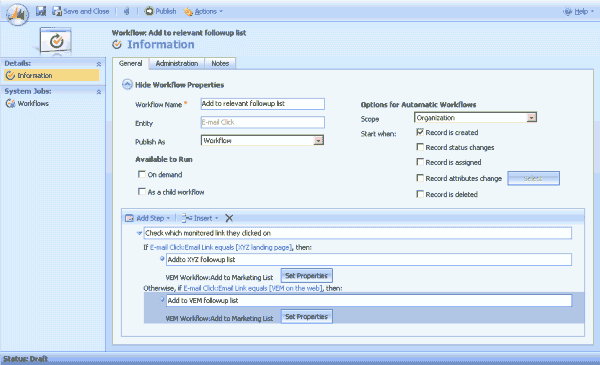600x365 pixels.
Task: Click Set Properties for XYZ followup step
Action: coord(307,275)
